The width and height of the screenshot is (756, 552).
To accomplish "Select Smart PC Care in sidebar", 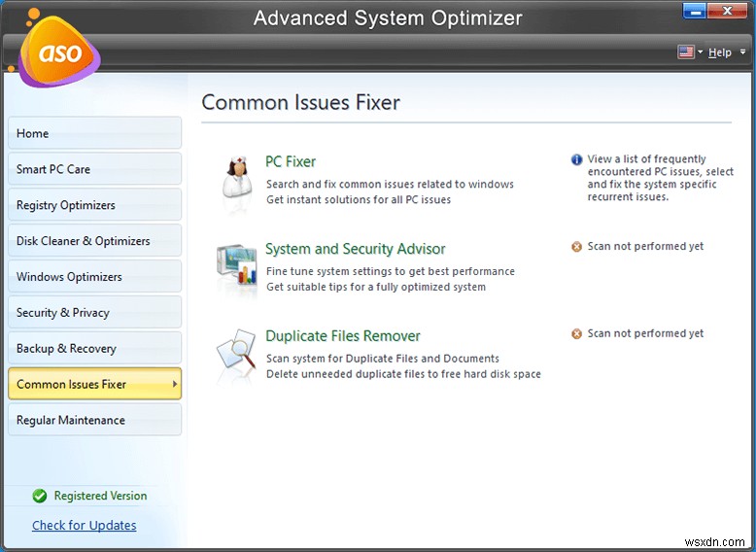I will pyautogui.click(x=94, y=169).
